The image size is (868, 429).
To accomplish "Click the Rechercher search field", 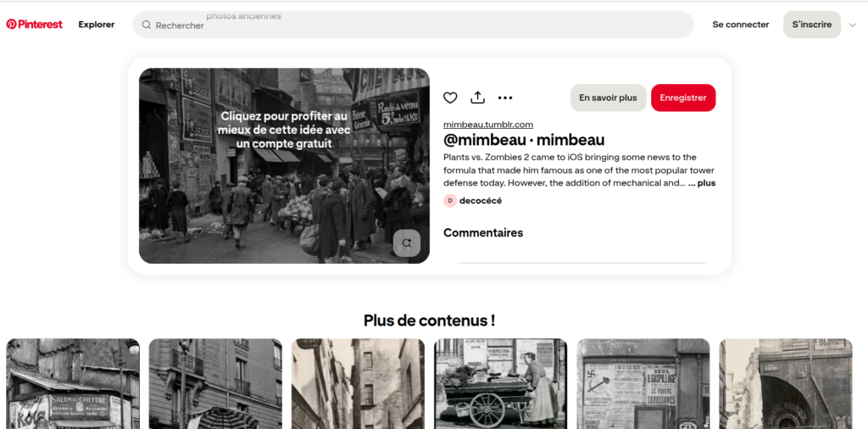I will pyautogui.click(x=415, y=25).
